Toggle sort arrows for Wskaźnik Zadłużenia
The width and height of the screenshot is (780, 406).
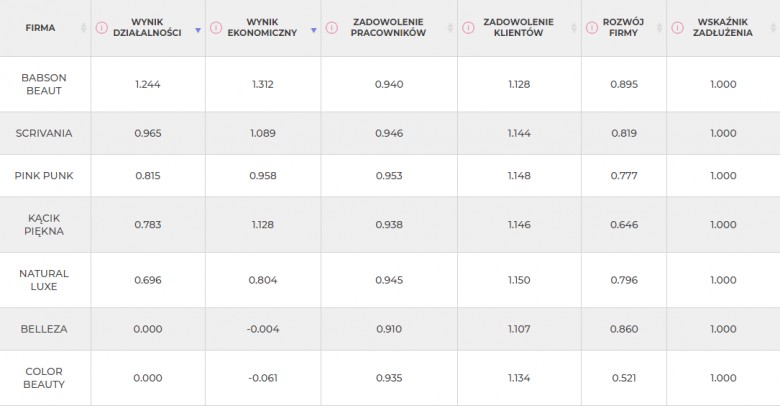774,28
